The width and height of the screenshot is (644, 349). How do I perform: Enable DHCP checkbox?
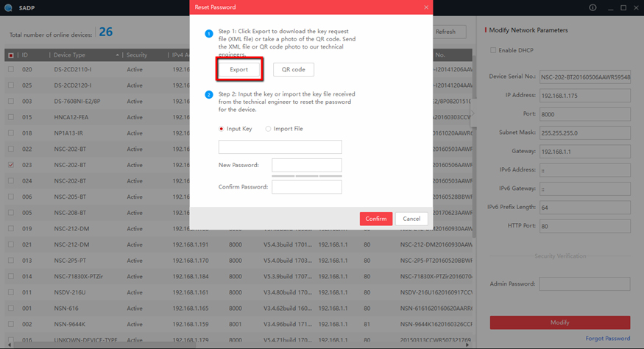coord(493,50)
